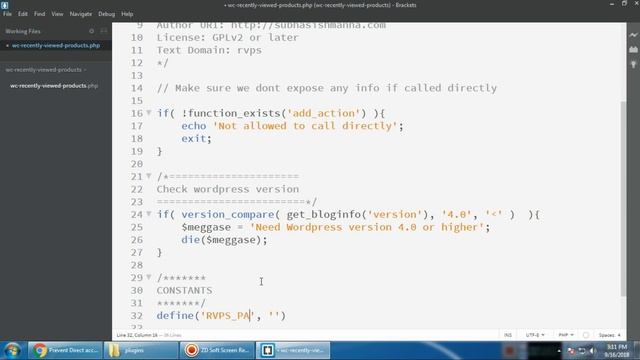This screenshot has width=640, height=360.
Task: Select wc-recently-viewed-products.php in Working Files
Action: coord(56,45)
